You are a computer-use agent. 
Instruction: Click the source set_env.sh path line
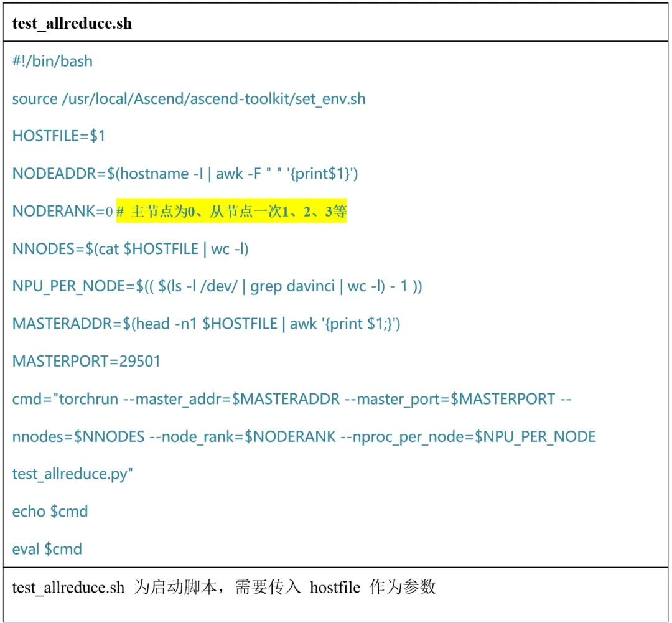[189, 98]
